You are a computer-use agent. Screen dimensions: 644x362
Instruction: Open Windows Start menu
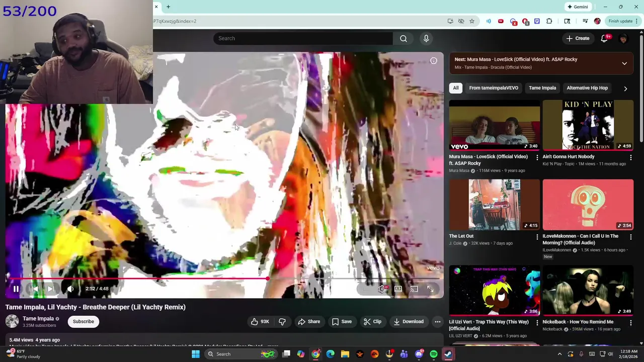(x=195, y=354)
